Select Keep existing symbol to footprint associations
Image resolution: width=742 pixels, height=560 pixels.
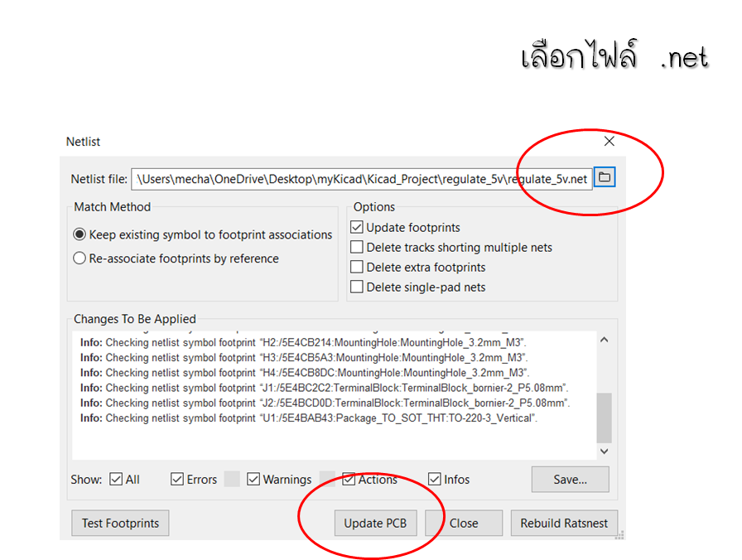(x=203, y=234)
